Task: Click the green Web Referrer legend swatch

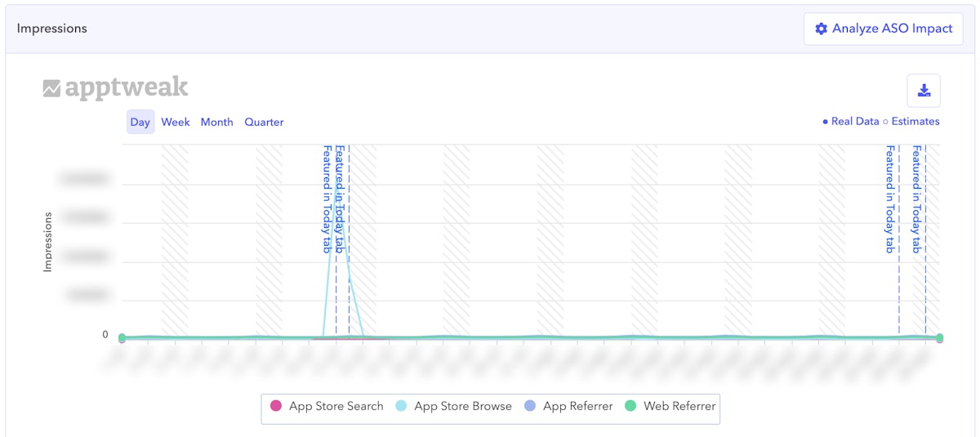Action: click(x=630, y=406)
